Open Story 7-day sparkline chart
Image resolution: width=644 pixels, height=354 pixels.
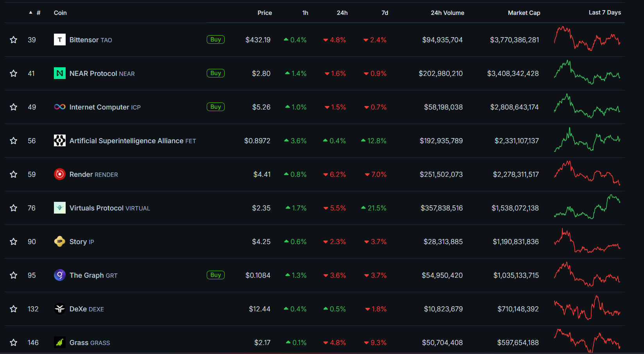587,241
